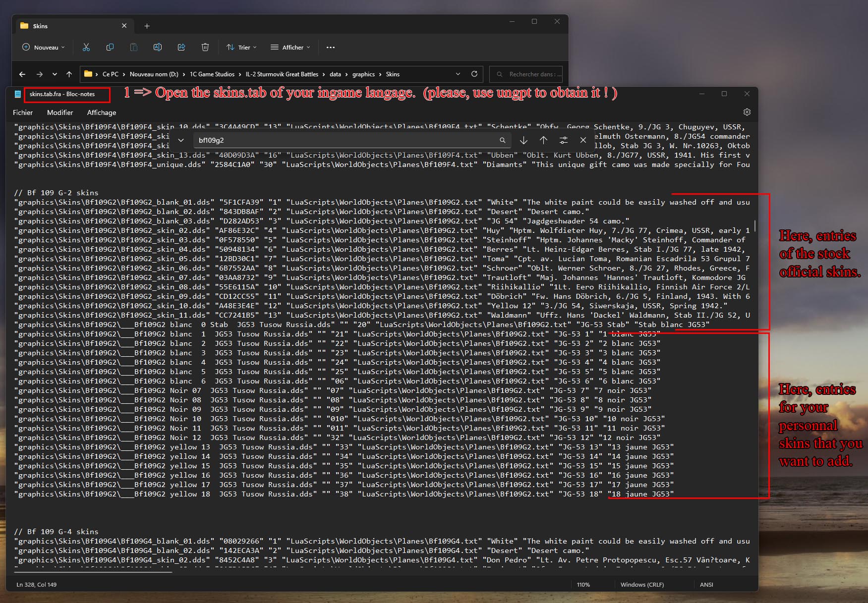This screenshot has width=868, height=603.
Task: Click the Bf109G4_blank_02.dds line
Action: click(302, 550)
